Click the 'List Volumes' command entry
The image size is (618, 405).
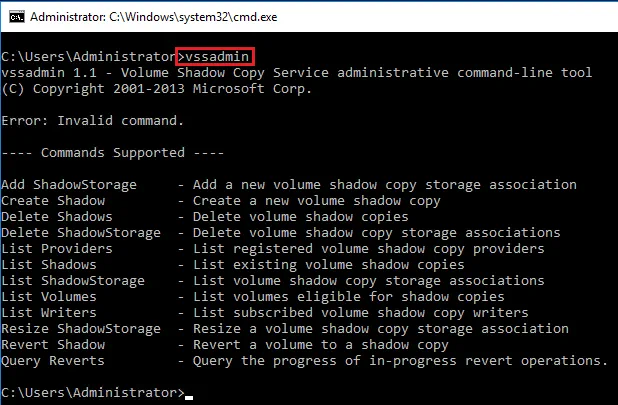pos(48,297)
